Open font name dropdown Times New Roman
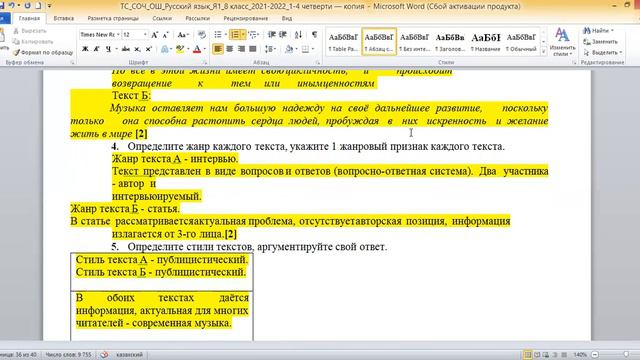Viewport: 640px width, 360px height. point(118,35)
